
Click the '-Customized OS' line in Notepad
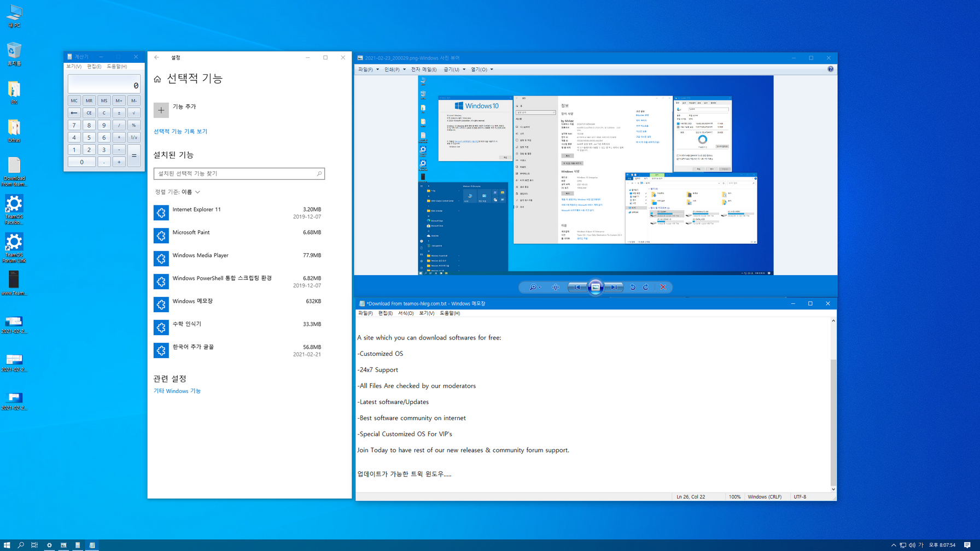coord(380,354)
